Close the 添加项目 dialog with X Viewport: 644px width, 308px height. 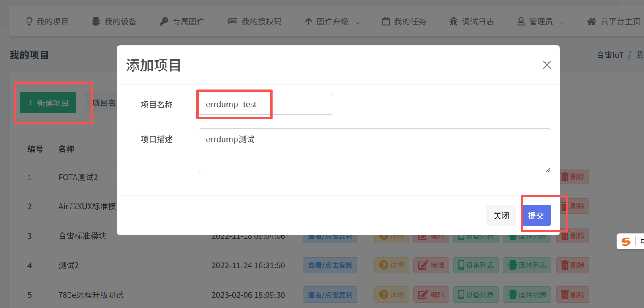click(547, 65)
